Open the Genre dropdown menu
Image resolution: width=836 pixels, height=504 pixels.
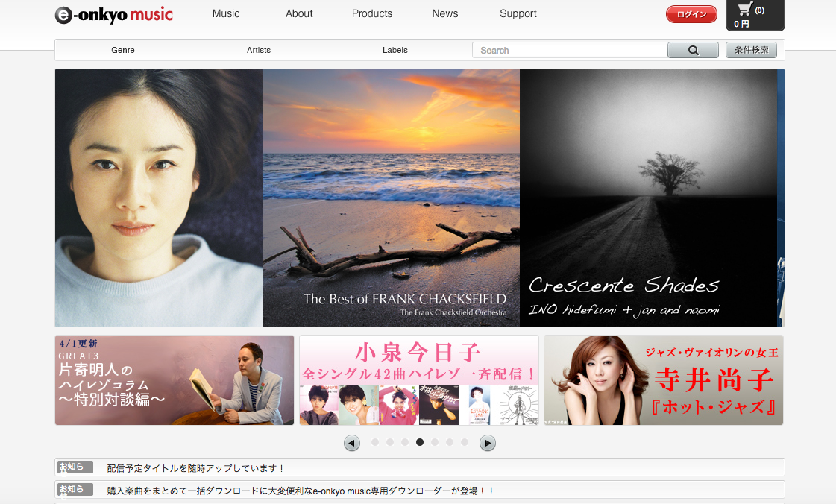click(x=123, y=50)
